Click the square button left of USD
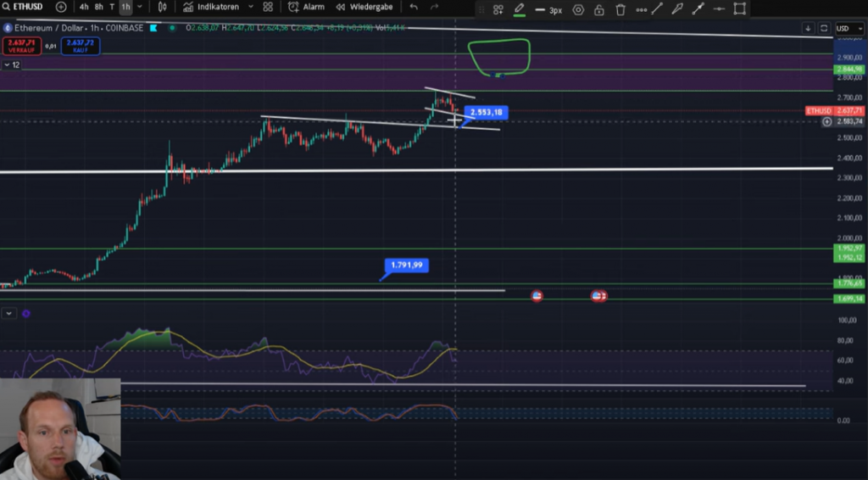The height and width of the screenshot is (480, 868). (x=824, y=28)
